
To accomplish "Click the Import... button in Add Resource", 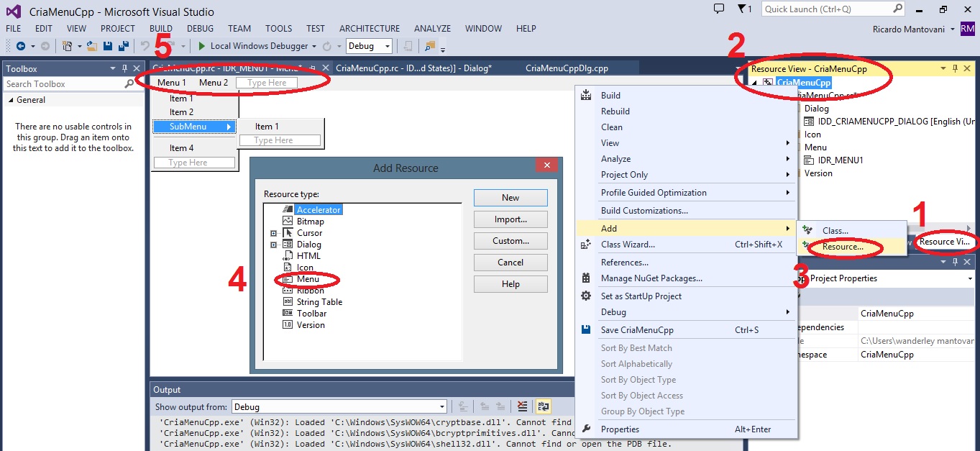I will tap(510, 219).
